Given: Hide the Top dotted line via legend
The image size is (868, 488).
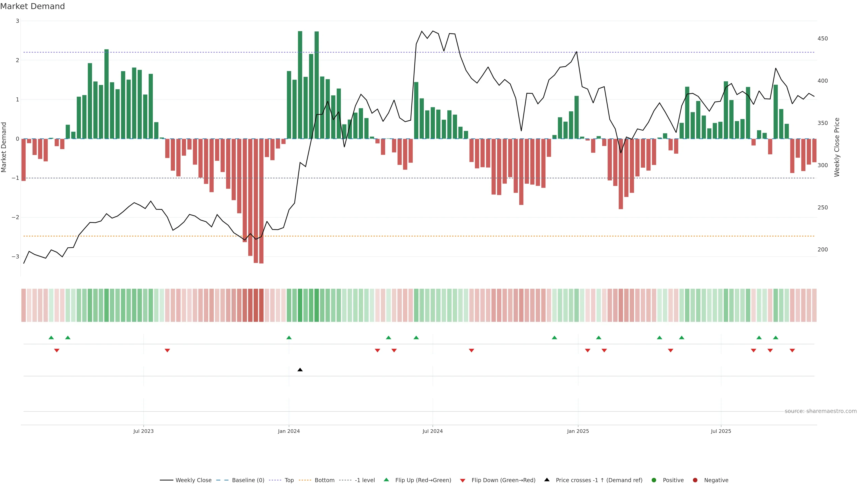Looking at the screenshot, I should tap(289, 480).
